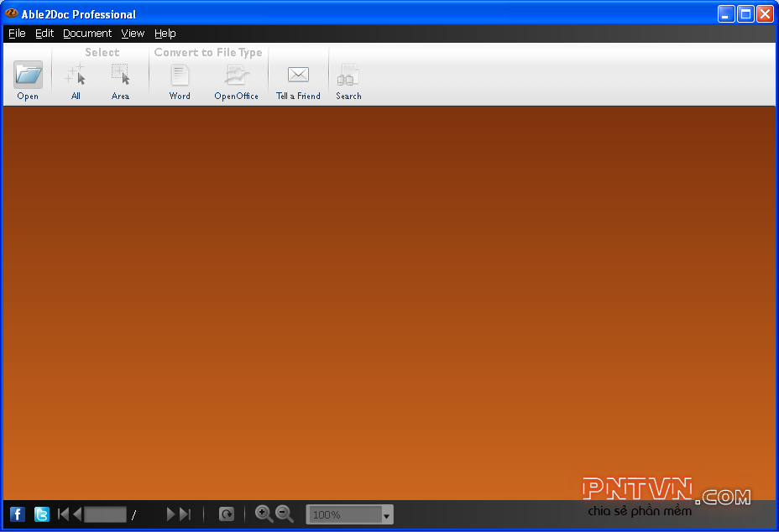Open the Document menu
The image size is (779, 532).
pos(87,34)
